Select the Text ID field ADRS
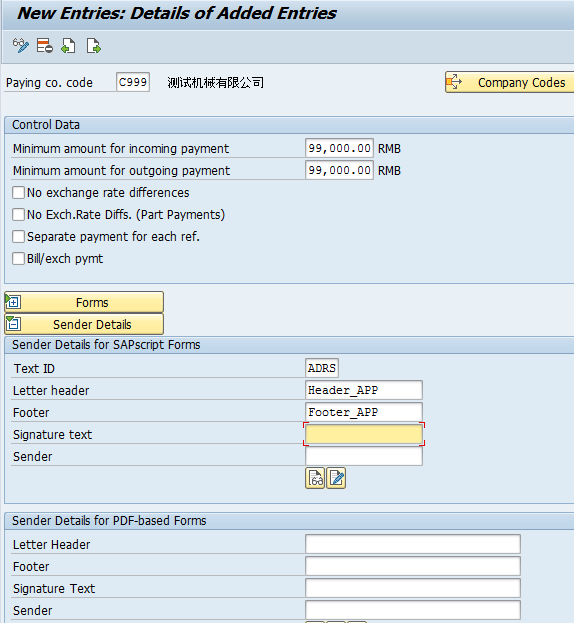Image resolution: width=574 pixels, height=623 pixels. click(322, 368)
